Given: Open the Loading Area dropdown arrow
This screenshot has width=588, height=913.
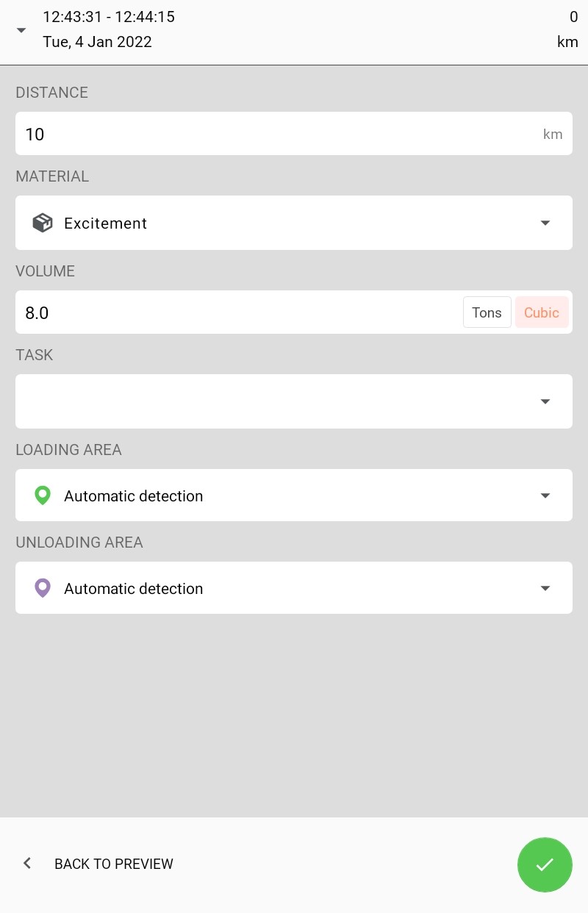Looking at the screenshot, I should coord(545,495).
